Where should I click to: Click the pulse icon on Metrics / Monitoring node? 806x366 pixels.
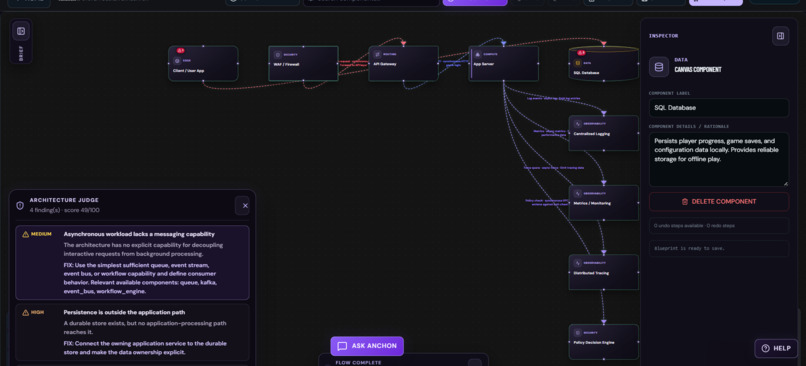click(x=578, y=194)
